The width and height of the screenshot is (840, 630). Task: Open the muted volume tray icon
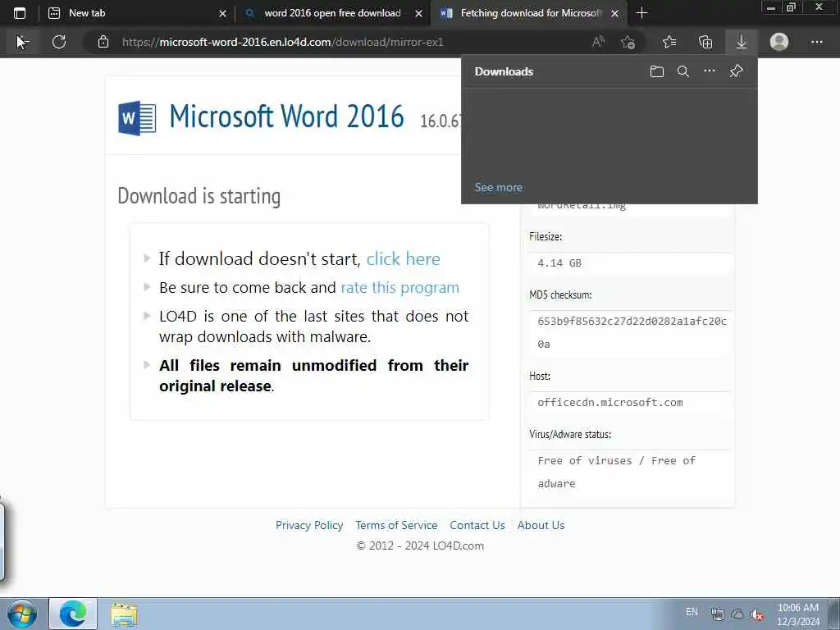tap(757, 614)
